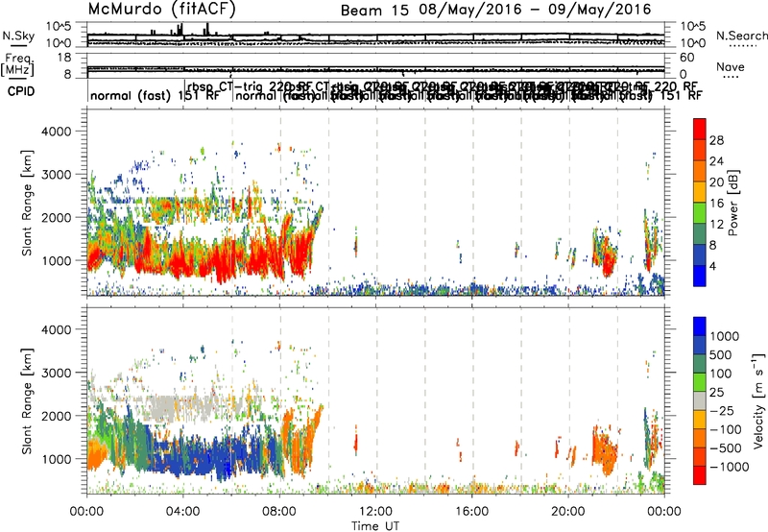This screenshot has width=768, height=532.
Task: Click the red bottom of the velocity colorbar
Action: [x=700, y=475]
